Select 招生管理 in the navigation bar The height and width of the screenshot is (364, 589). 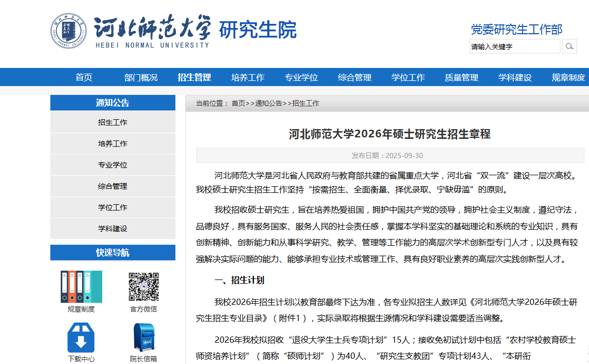click(x=194, y=77)
